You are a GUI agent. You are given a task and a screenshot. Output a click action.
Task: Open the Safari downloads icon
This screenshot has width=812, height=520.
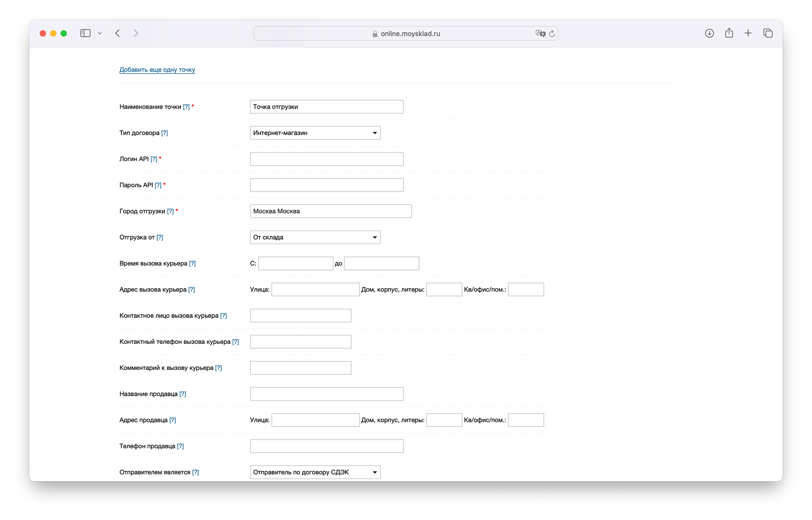pyautogui.click(x=709, y=33)
